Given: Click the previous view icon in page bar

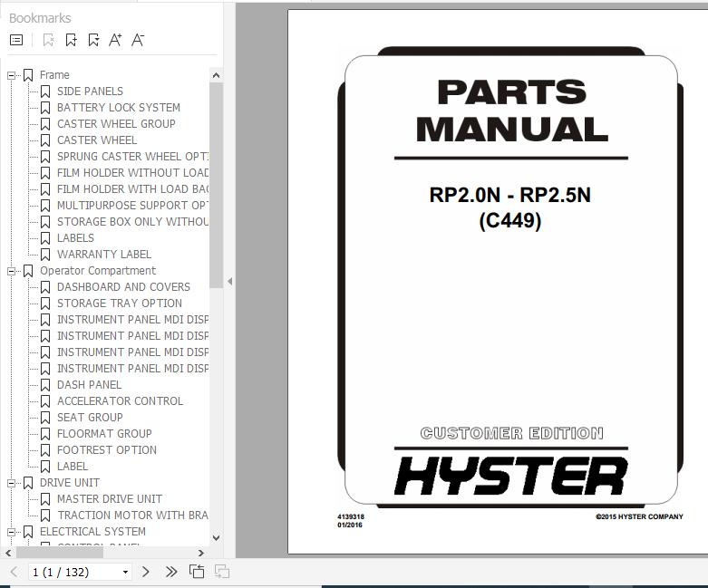Looking at the screenshot, I should 197,572.
